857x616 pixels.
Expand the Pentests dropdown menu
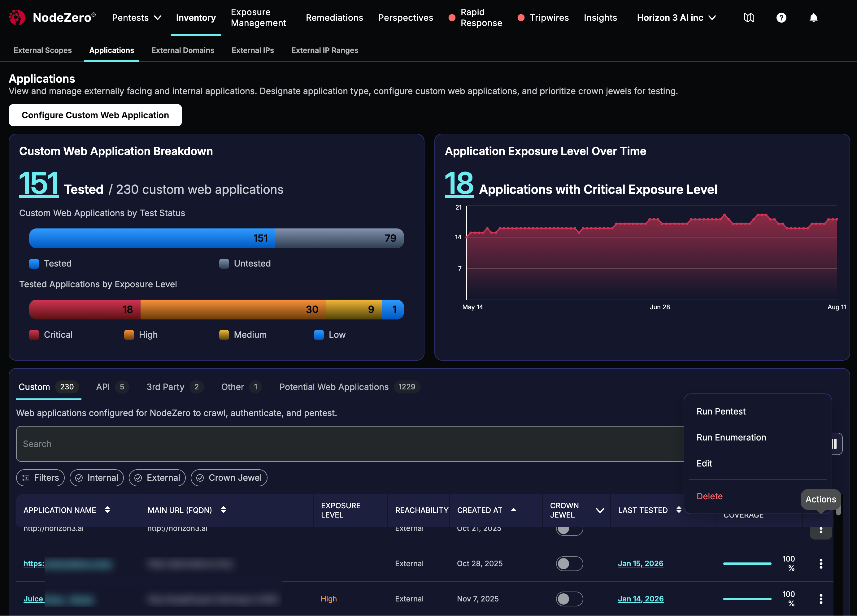[x=137, y=18]
